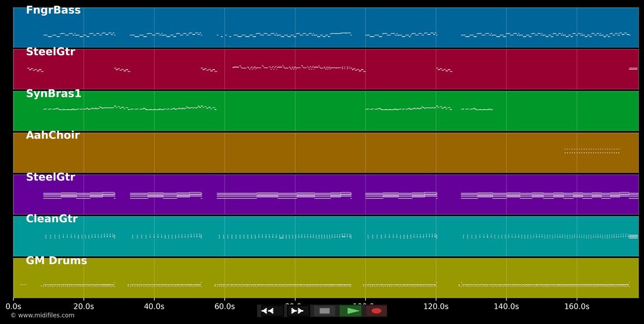Image resolution: width=644 pixels, height=324 pixels.
Task: Click the dotted note group in AahChoir track
Action: (592, 151)
